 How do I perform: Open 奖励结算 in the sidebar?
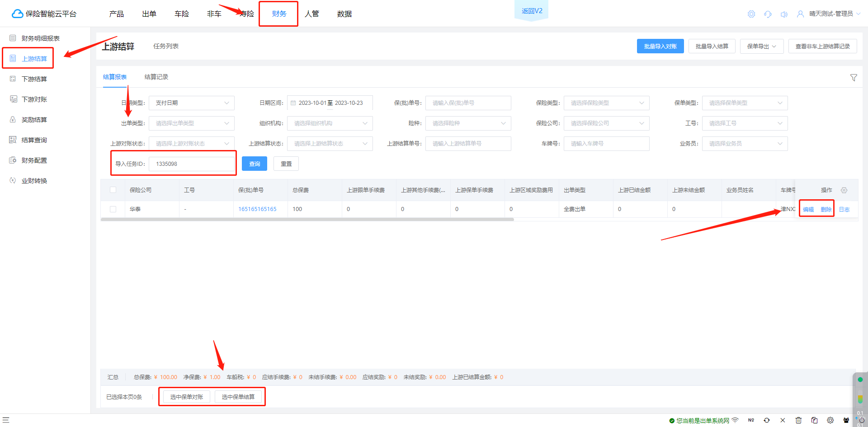(34, 120)
